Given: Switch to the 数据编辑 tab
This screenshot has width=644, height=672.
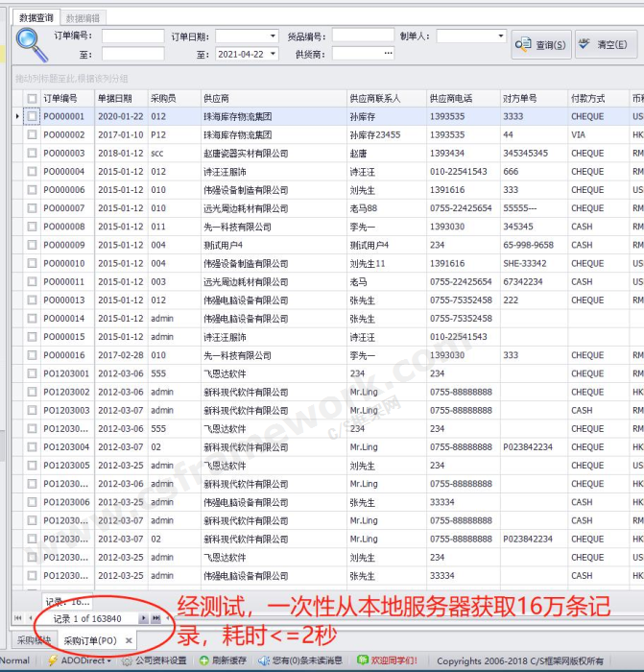Looking at the screenshot, I should click(x=84, y=17).
